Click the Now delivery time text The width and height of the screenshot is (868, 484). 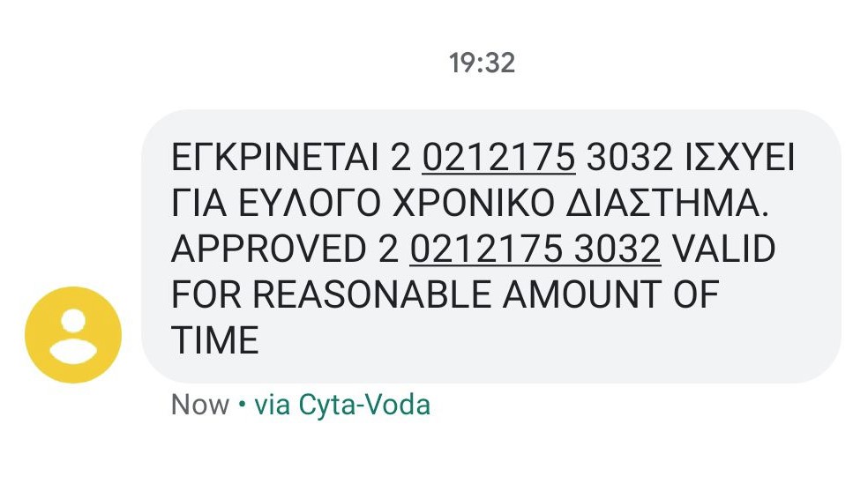click(x=200, y=405)
